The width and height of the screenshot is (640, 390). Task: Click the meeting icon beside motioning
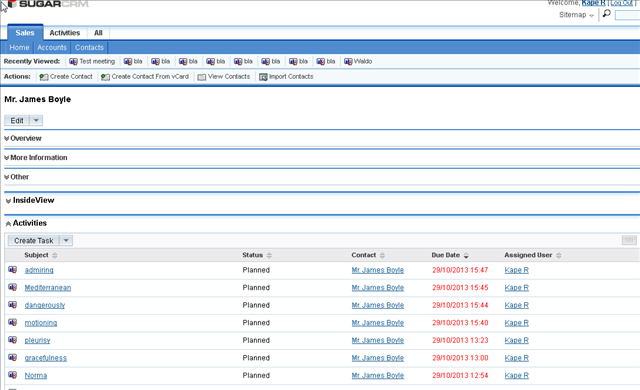coord(13,322)
